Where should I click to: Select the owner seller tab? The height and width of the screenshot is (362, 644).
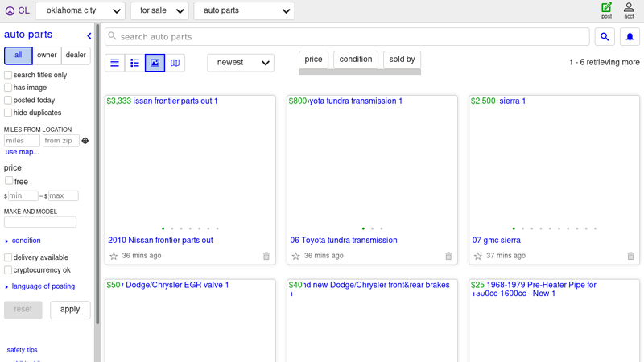click(47, 56)
